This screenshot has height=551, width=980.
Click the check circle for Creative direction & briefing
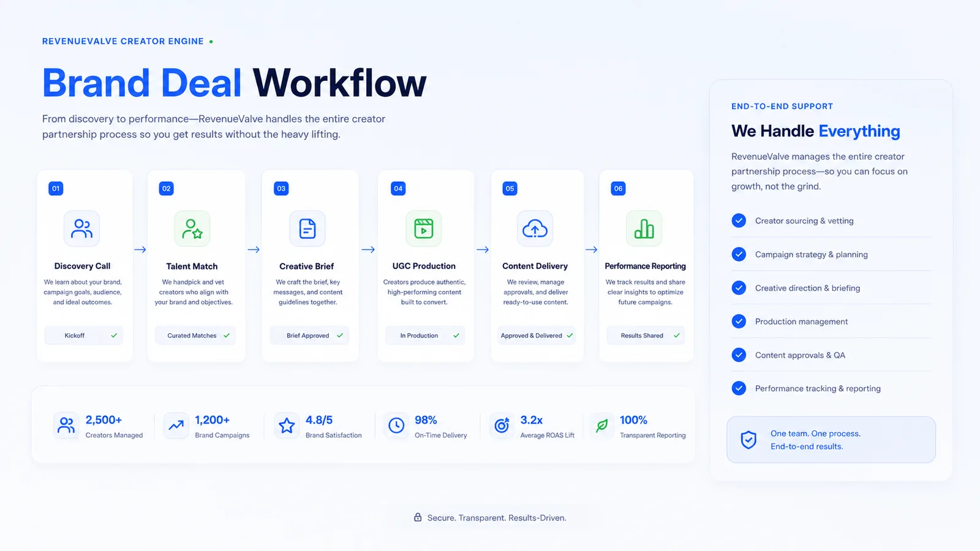(739, 288)
